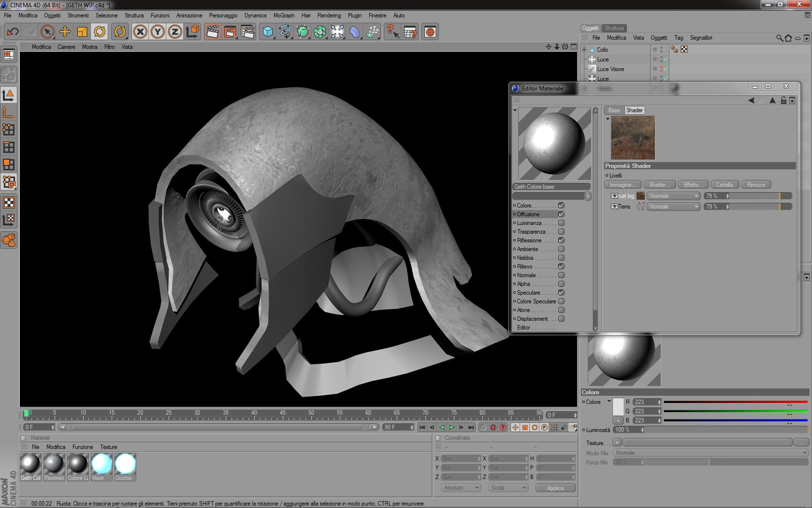Disable the Riflessione channel checkbox
The height and width of the screenshot is (508, 812).
[561, 240]
